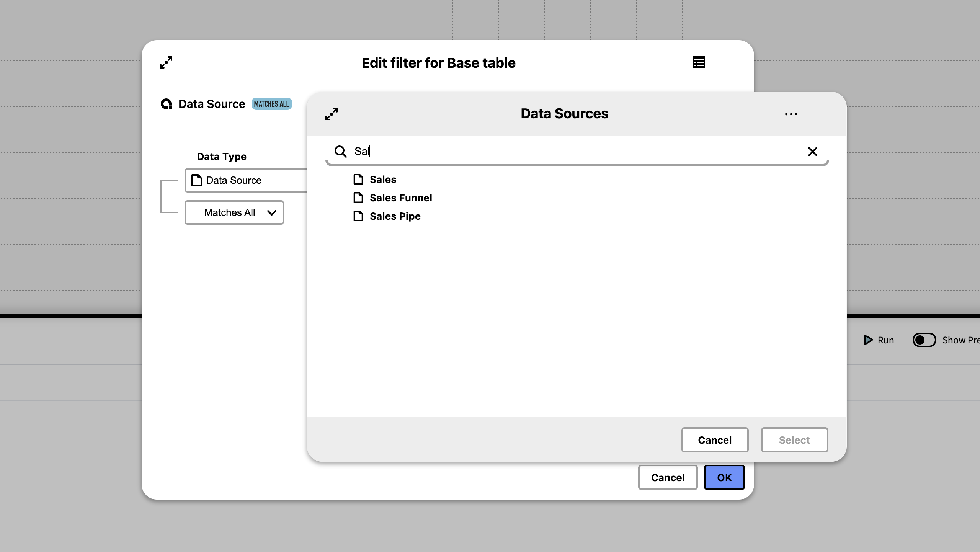Image resolution: width=980 pixels, height=552 pixels.
Task: Select the Sales Pipe data source
Action: (x=395, y=216)
